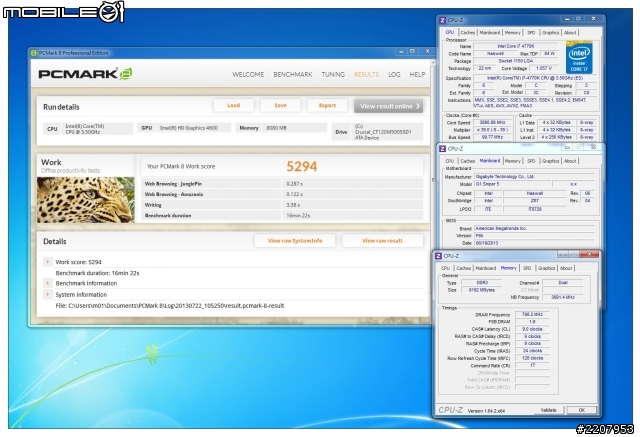Click the PCMark 8 logo
The height and width of the screenshot is (437, 640).
click(85, 74)
